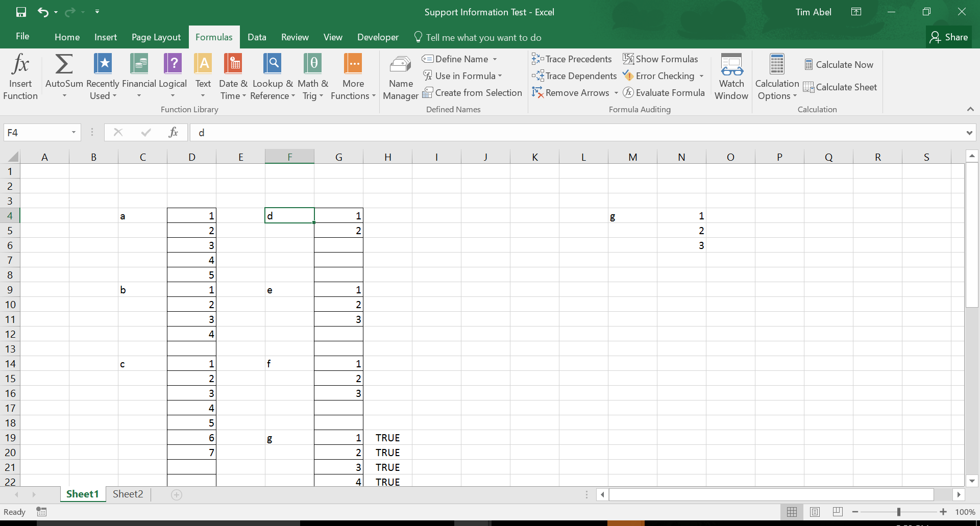Open the Recently Used functions icon
This screenshot has height=526, width=980.
point(103,64)
